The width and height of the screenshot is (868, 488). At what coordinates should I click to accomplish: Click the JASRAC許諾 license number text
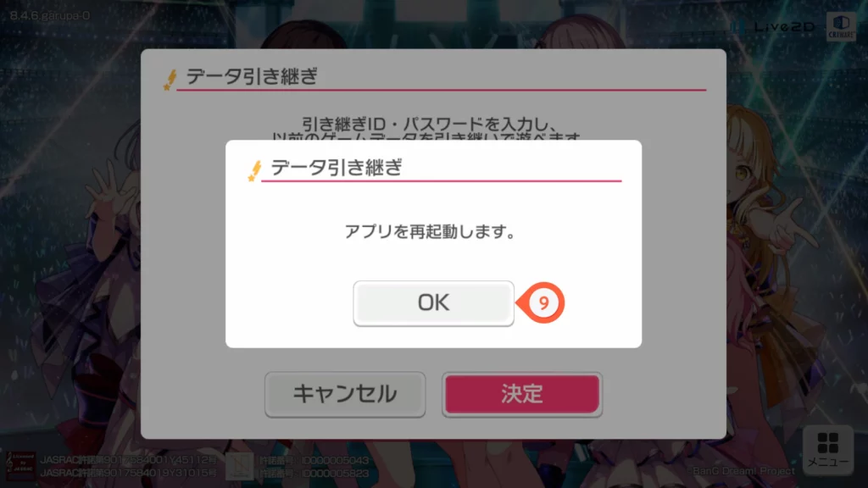pyautogui.click(x=129, y=460)
